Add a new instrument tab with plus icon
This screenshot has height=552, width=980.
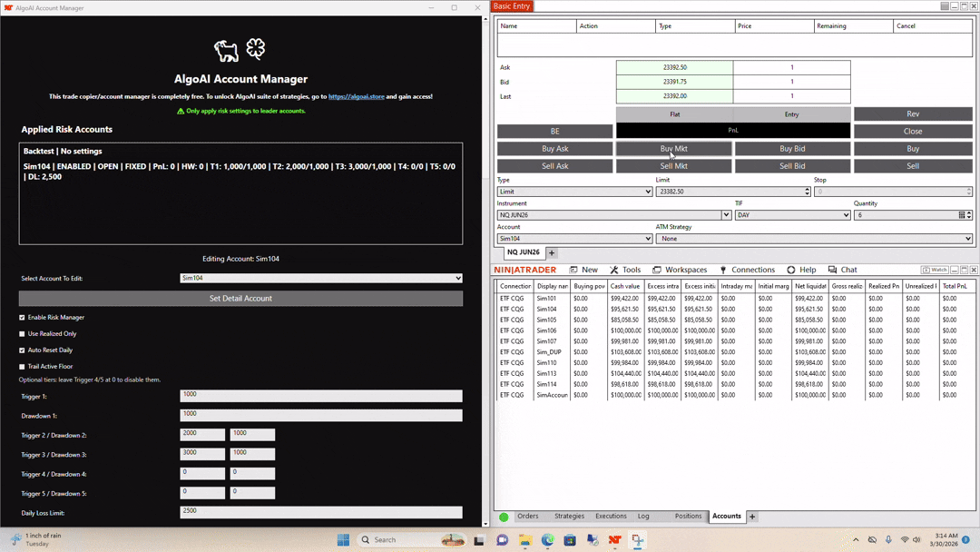point(552,253)
